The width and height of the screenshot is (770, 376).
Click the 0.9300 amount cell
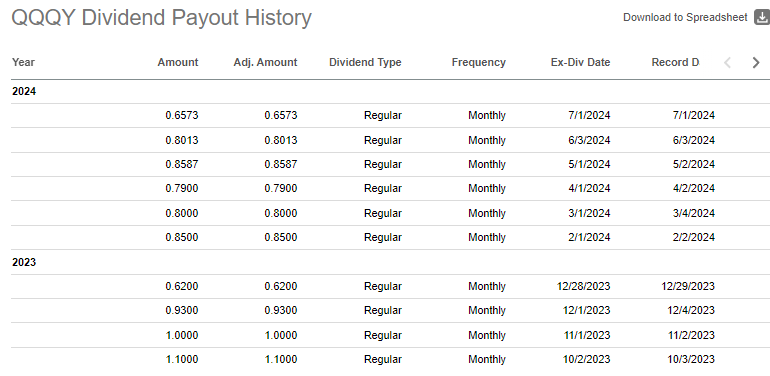(182, 310)
